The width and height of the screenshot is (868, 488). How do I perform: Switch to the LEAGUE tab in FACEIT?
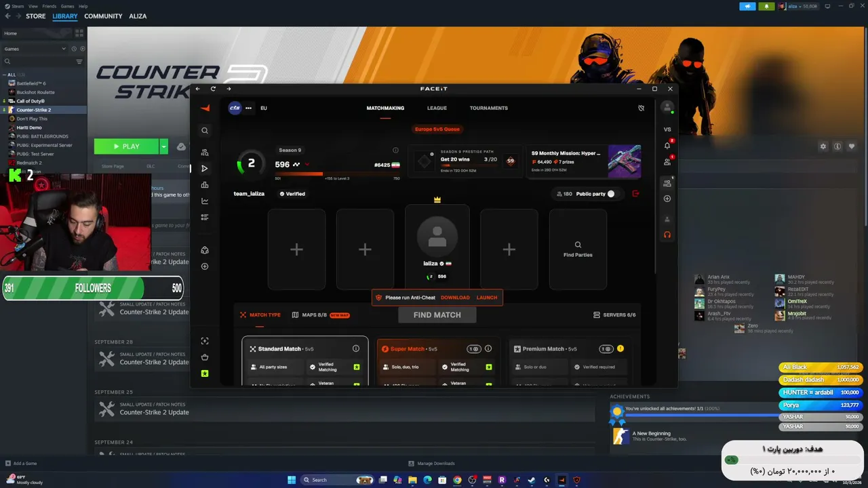coord(437,108)
